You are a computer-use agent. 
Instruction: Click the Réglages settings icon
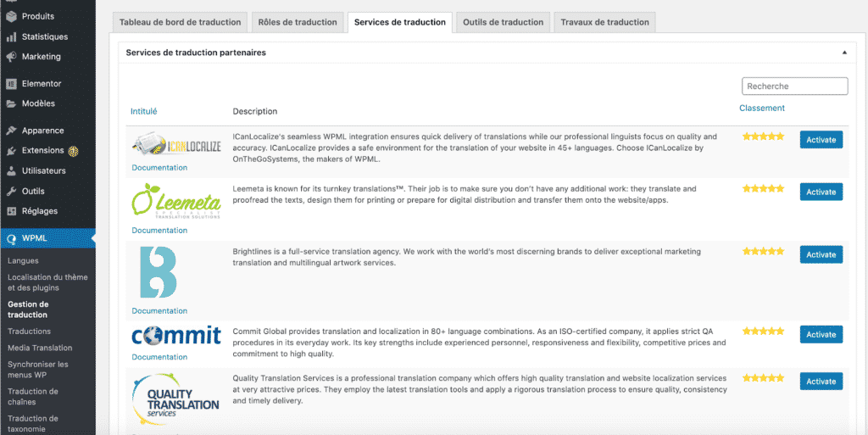(x=11, y=211)
